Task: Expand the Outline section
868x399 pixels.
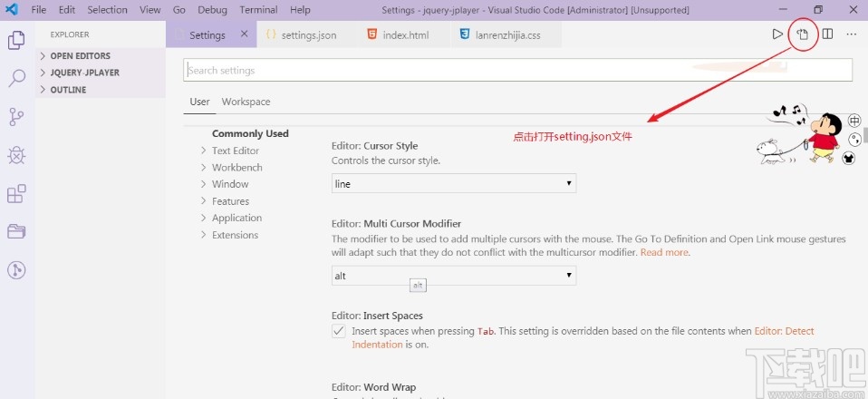Action: pos(100,90)
